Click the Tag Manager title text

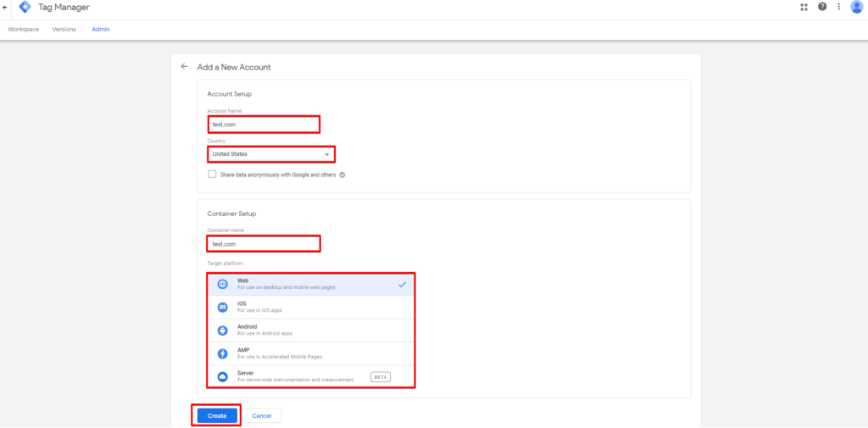(x=64, y=7)
